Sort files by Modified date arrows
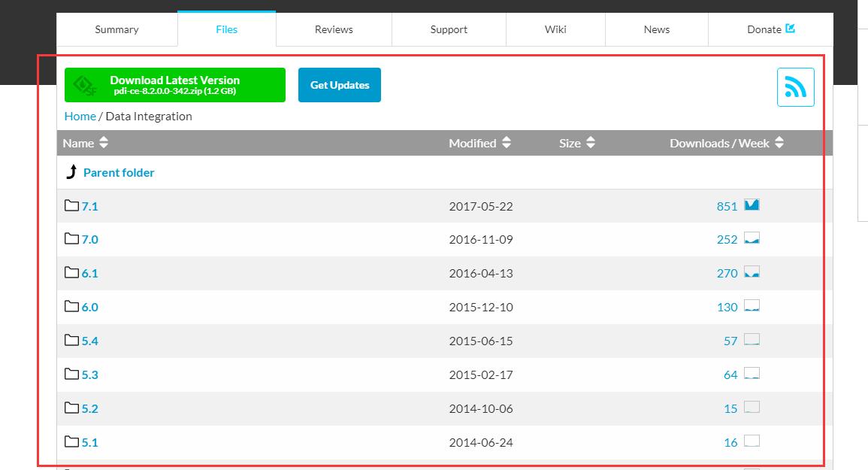This screenshot has width=868, height=470. [x=507, y=143]
